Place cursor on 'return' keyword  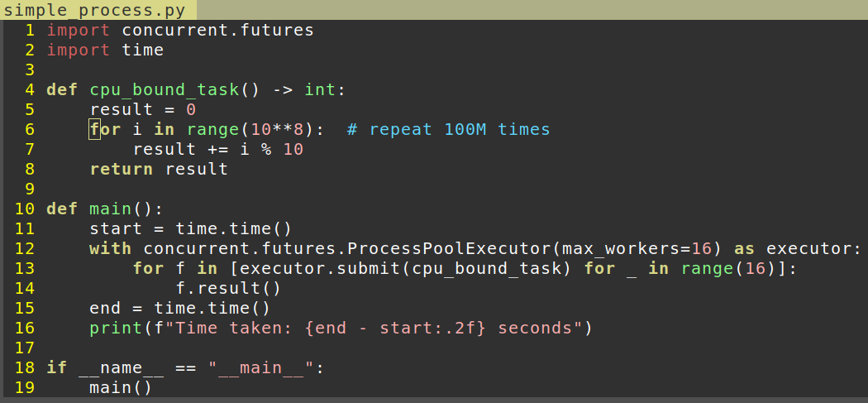click(x=122, y=169)
